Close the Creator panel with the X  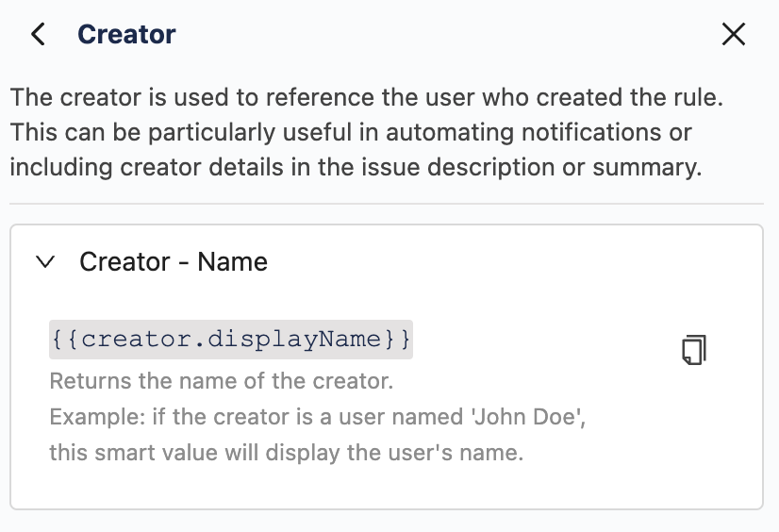pyautogui.click(x=733, y=35)
